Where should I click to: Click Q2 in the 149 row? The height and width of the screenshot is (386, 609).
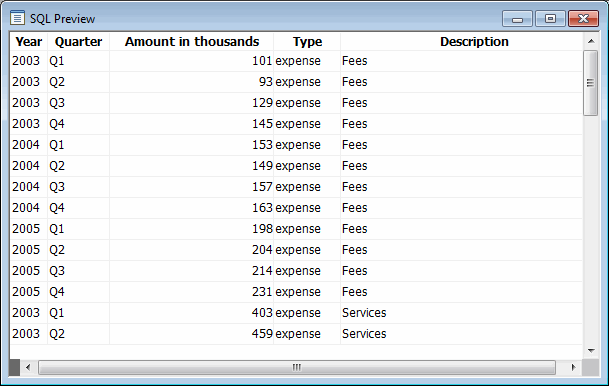(57, 166)
